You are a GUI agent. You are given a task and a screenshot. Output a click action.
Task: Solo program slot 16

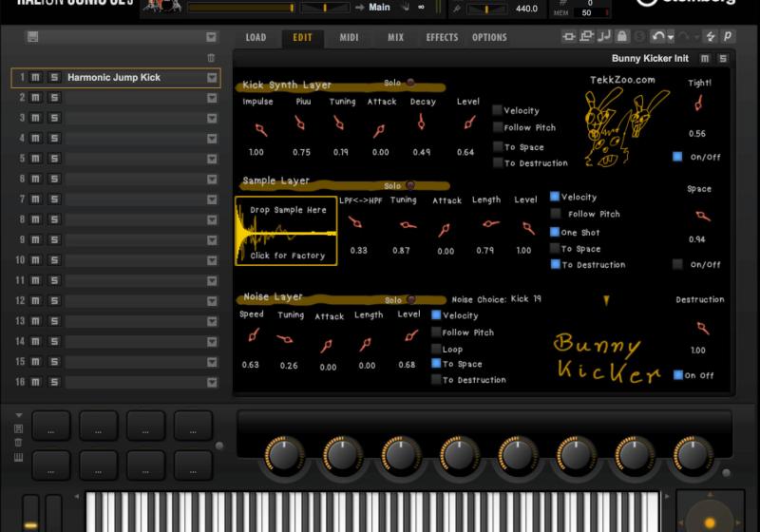tap(54, 382)
